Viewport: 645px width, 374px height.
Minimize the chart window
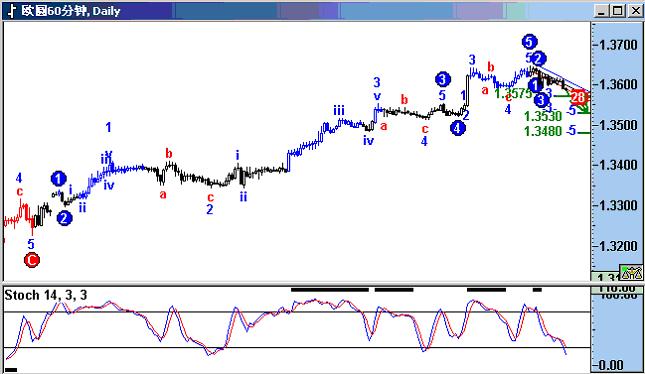(x=602, y=11)
